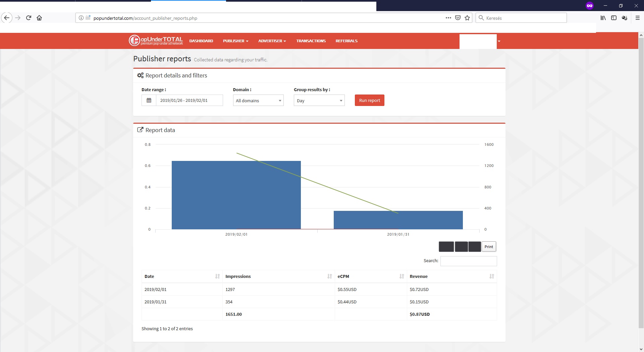Reload the page with browser refresh icon
Image resolution: width=644 pixels, height=352 pixels.
click(x=29, y=18)
